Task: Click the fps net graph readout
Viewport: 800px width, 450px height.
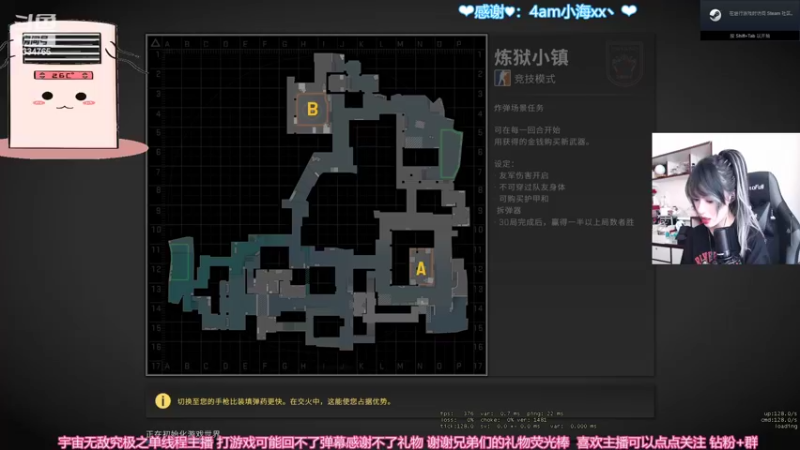Action: pyautogui.click(x=518, y=419)
